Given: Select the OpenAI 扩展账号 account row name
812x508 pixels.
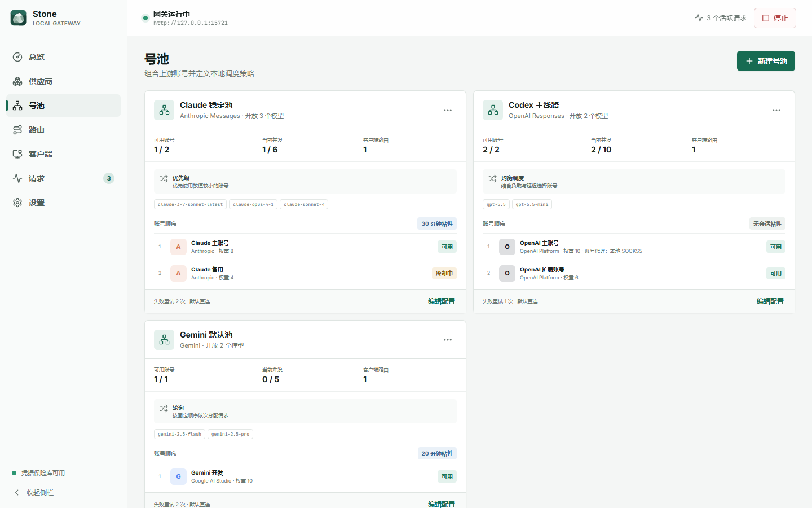Looking at the screenshot, I should pyautogui.click(x=542, y=270).
